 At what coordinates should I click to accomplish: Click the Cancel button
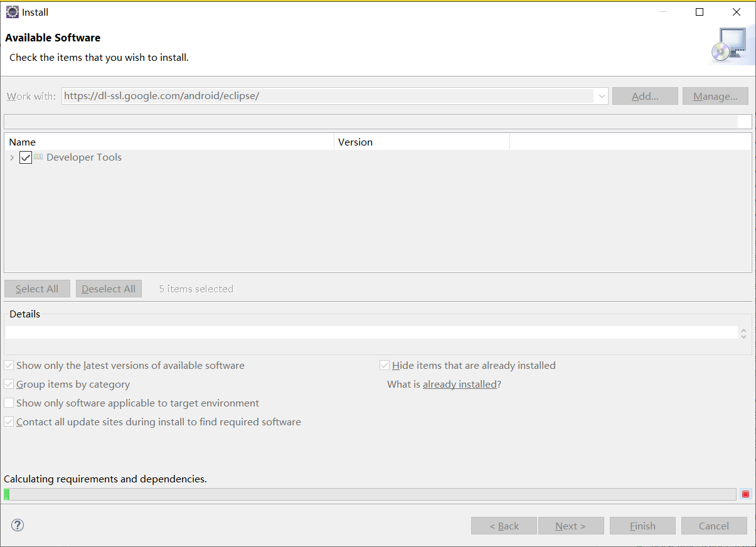714,526
